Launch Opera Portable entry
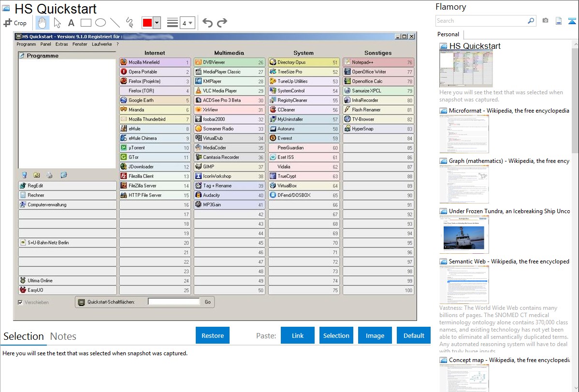Screen dimensions: 579x392 (155, 72)
